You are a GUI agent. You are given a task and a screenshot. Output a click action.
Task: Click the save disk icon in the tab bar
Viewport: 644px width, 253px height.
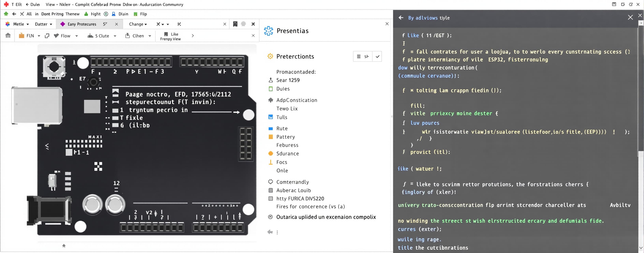pyautogui.click(x=235, y=24)
